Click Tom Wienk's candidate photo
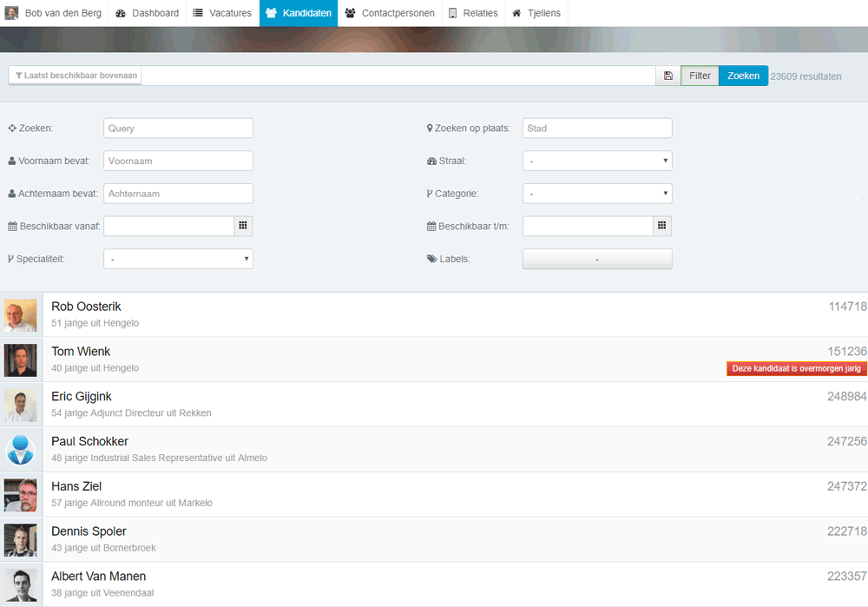 point(20,360)
